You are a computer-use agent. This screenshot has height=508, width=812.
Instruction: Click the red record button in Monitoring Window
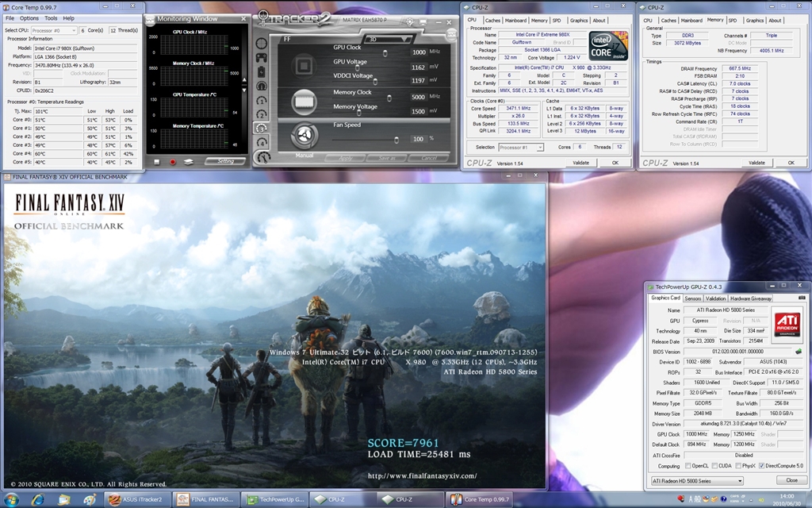[173, 161]
